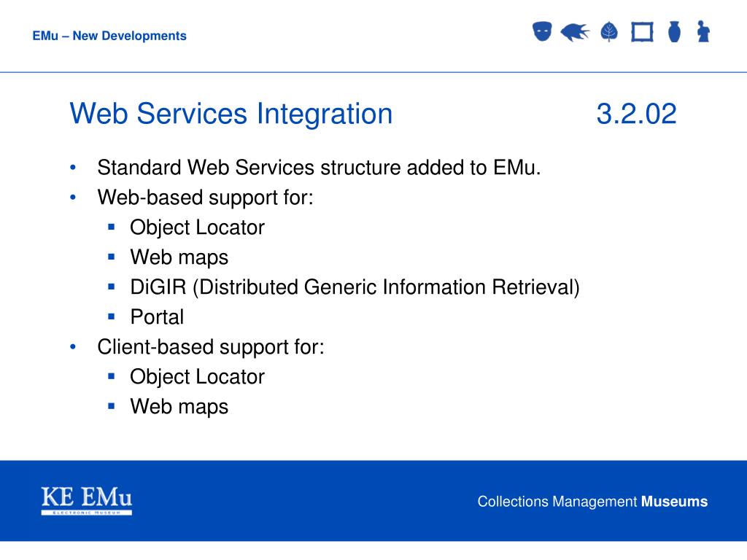Click the fish icon in header
This screenshot has width=747, height=560.
[x=575, y=32]
